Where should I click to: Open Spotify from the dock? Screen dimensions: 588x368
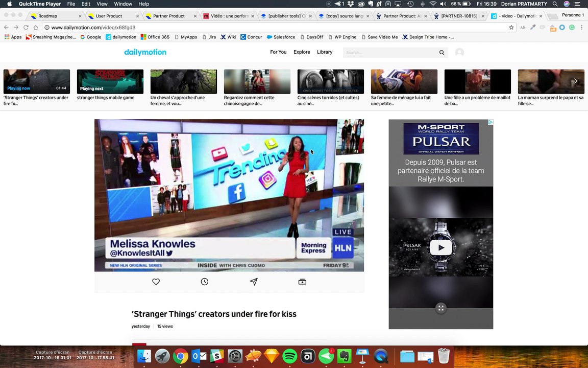(x=289, y=356)
